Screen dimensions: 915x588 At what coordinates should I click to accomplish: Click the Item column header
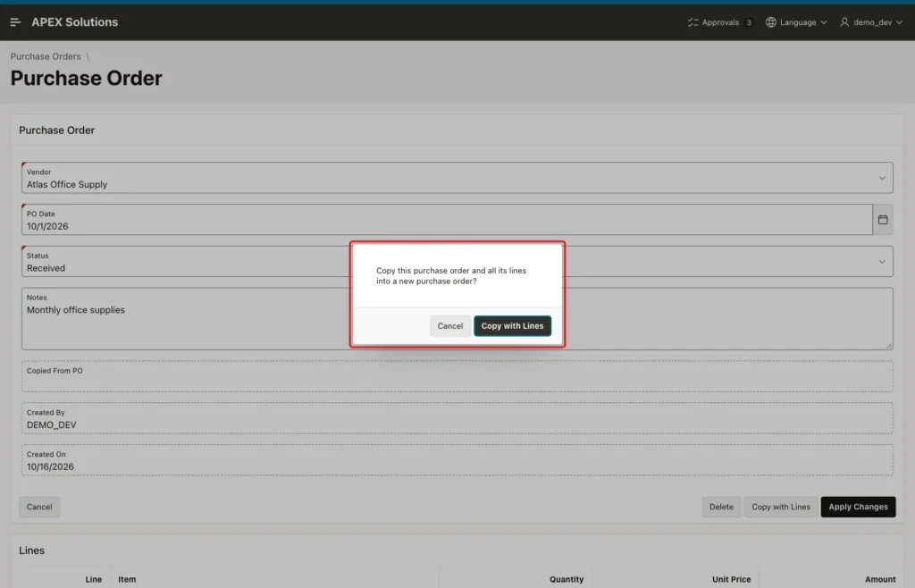click(x=127, y=579)
